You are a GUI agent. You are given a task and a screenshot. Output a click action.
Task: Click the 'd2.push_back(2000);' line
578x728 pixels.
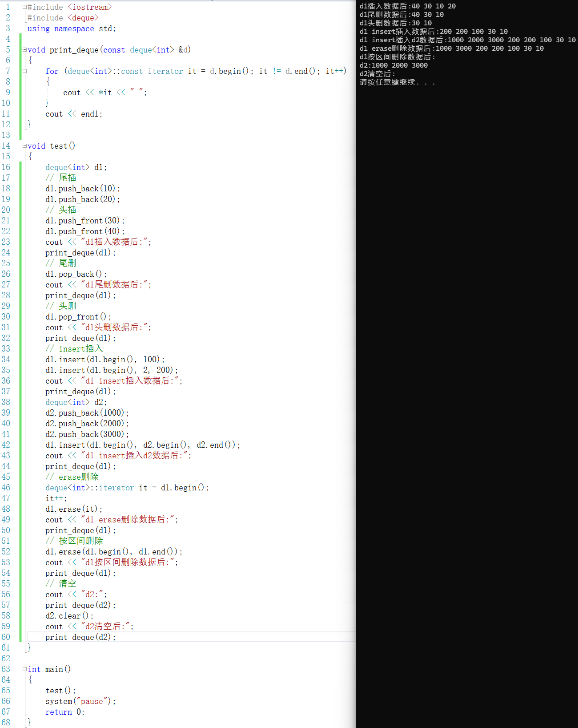pos(87,424)
